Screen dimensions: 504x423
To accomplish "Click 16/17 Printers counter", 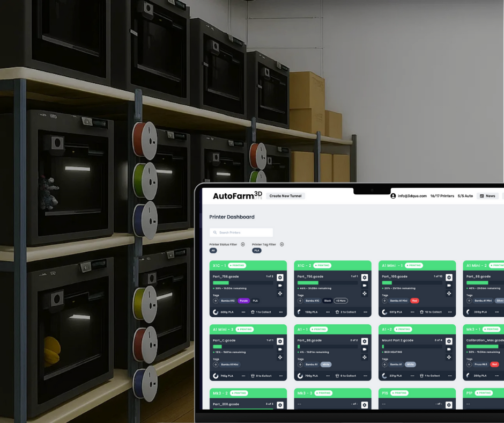I will pos(442,196).
